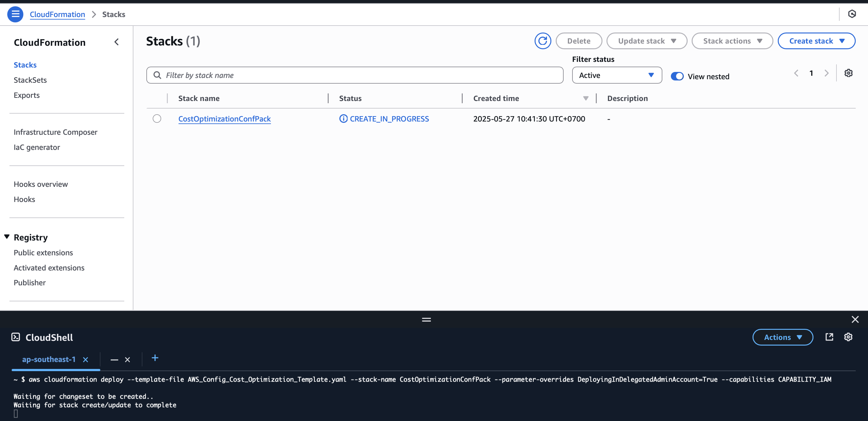Screen dimensions: 868x421
Task: Open table preferences gear above stacks list
Action: pyautogui.click(x=849, y=73)
